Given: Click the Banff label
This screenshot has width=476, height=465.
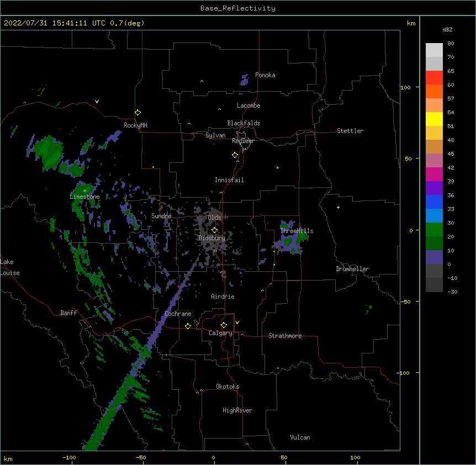Looking at the screenshot, I should (68, 313).
